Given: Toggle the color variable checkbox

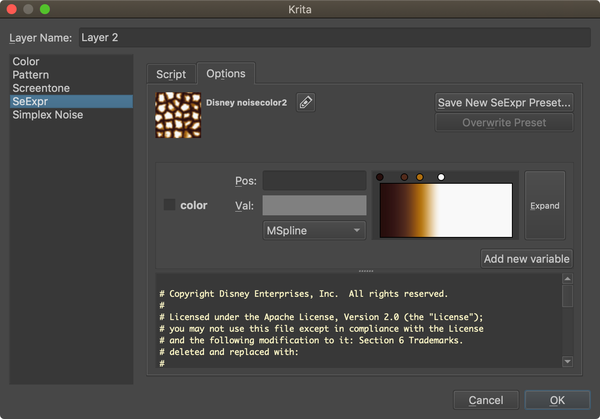Looking at the screenshot, I should (170, 205).
